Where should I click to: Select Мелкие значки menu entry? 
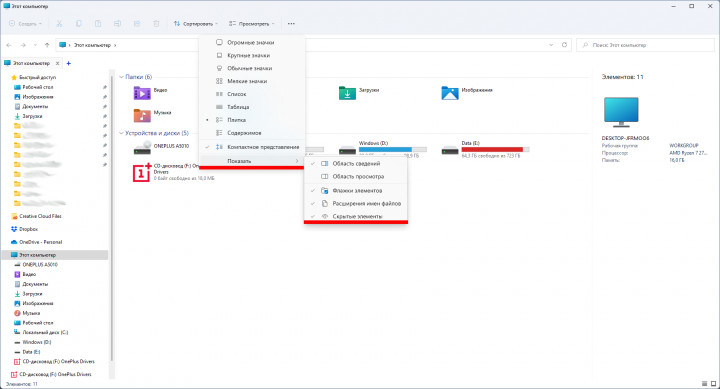(x=252, y=81)
